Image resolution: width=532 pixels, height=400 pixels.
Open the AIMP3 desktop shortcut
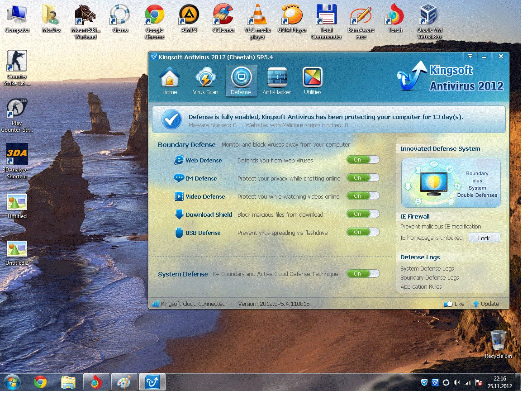point(189,18)
